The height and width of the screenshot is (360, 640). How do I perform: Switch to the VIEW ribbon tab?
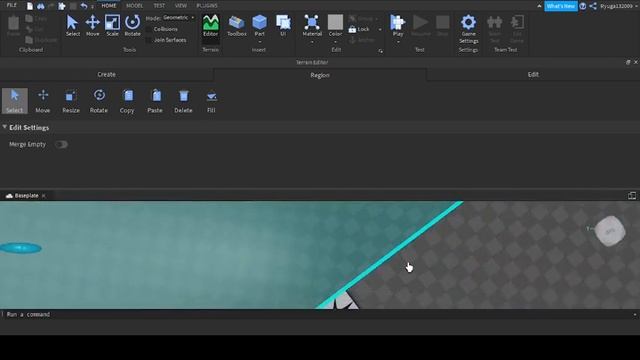[180, 6]
